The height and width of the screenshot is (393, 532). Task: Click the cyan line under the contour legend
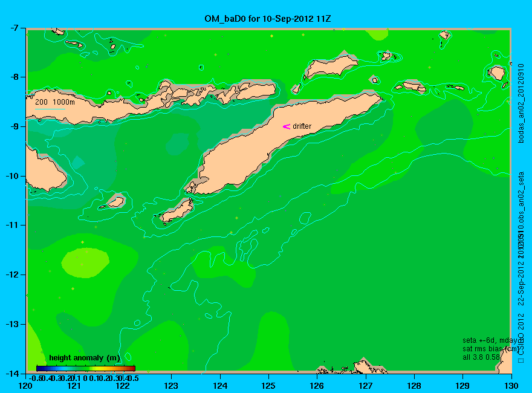tap(50, 109)
